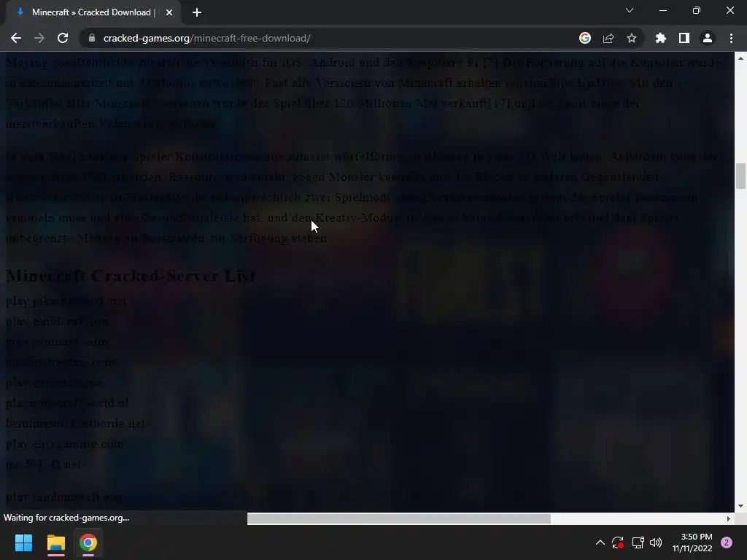Click the vertical scrollbar up arrow
This screenshot has height=560, width=747.
click(x=740, y=58)
